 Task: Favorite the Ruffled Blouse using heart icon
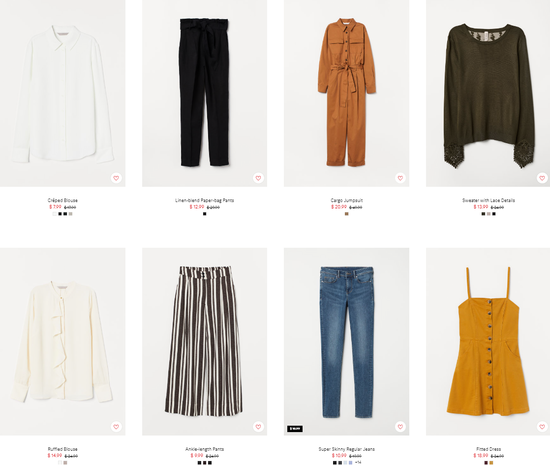(116, 427)
